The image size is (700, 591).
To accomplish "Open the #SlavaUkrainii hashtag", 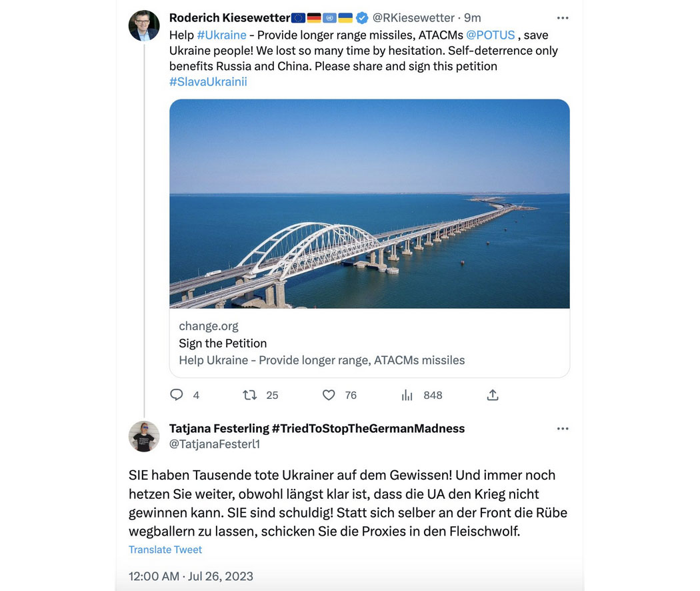I will pos(208,82).
